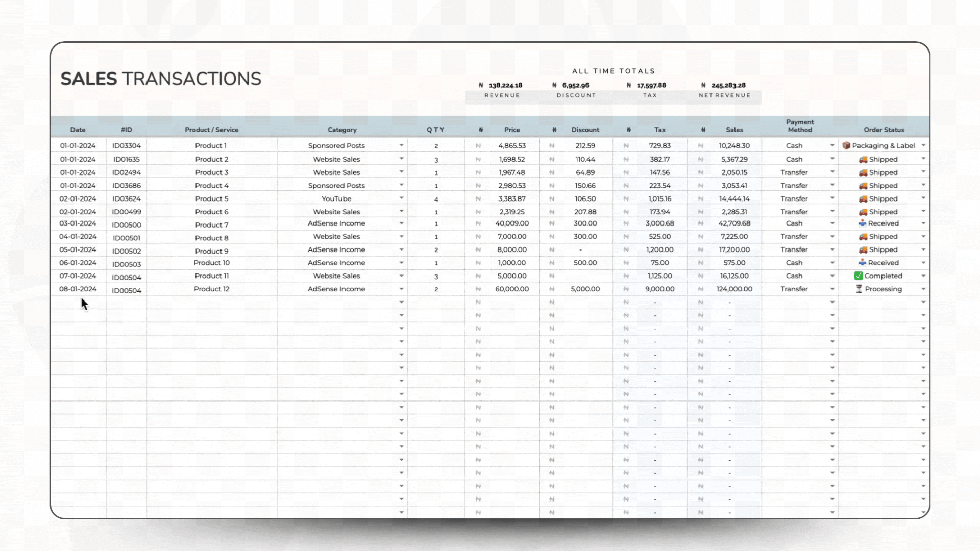Click the truck icon in Product 9 row
Screen dimensions: 980x551
coord(863,250)
